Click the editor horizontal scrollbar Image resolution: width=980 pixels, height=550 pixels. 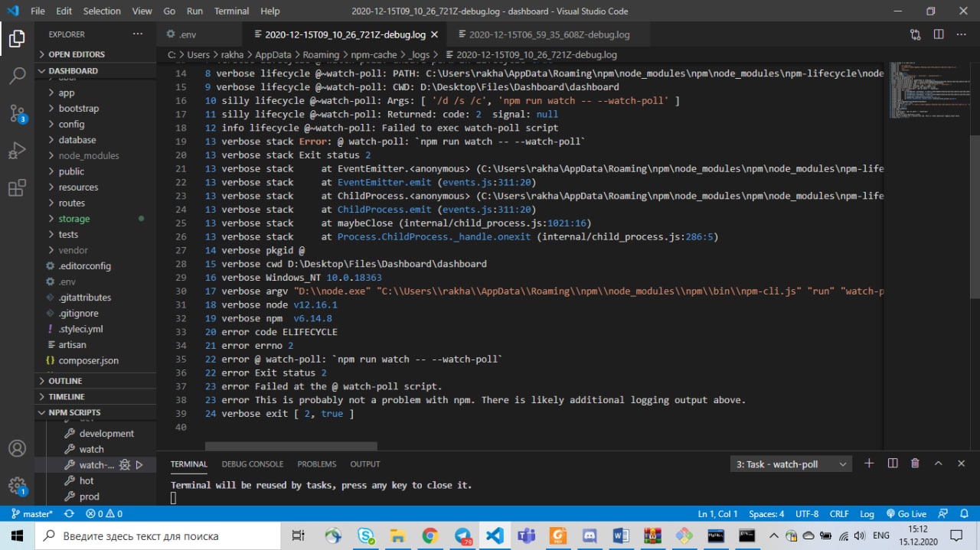tap(291, 446)
